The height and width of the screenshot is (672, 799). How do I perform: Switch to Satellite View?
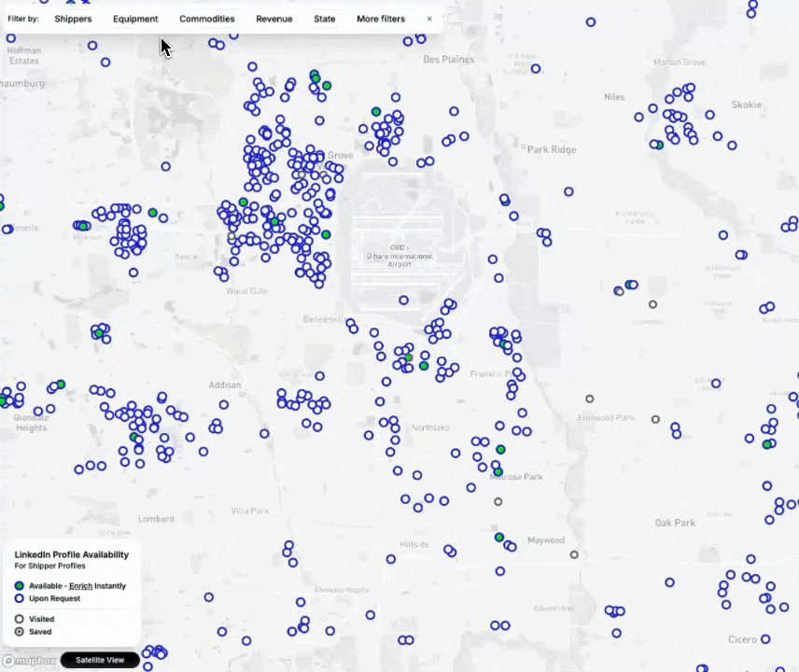(x=99, y=660)
